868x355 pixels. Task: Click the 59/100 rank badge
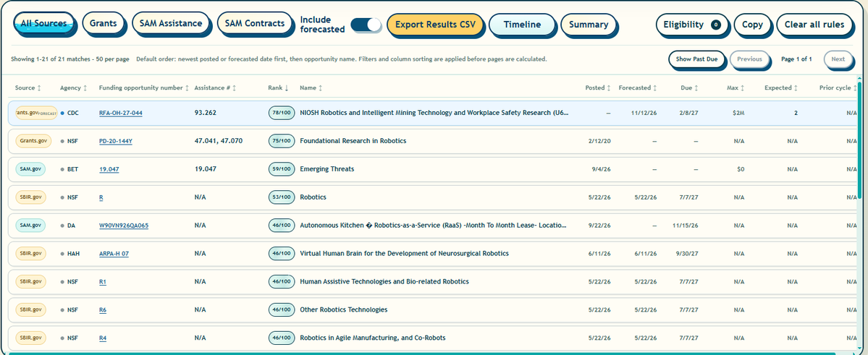pos(281,169)
